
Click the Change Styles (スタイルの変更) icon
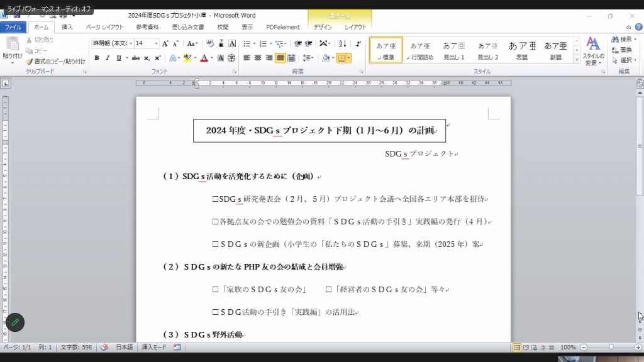click(593, 50)
